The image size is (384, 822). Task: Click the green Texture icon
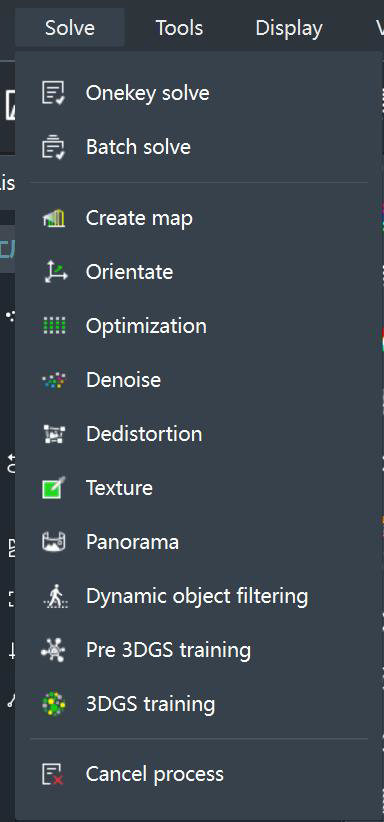click(54, 488)
